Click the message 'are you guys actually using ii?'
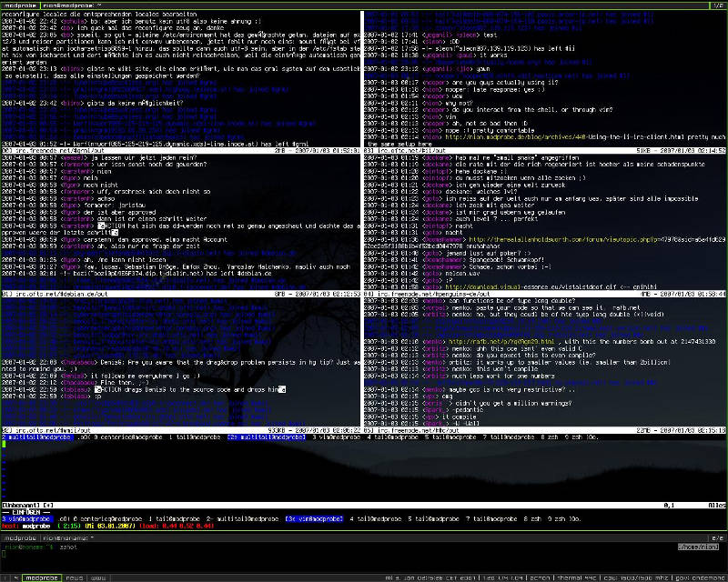Screen dimensions: 728x582 505,83
